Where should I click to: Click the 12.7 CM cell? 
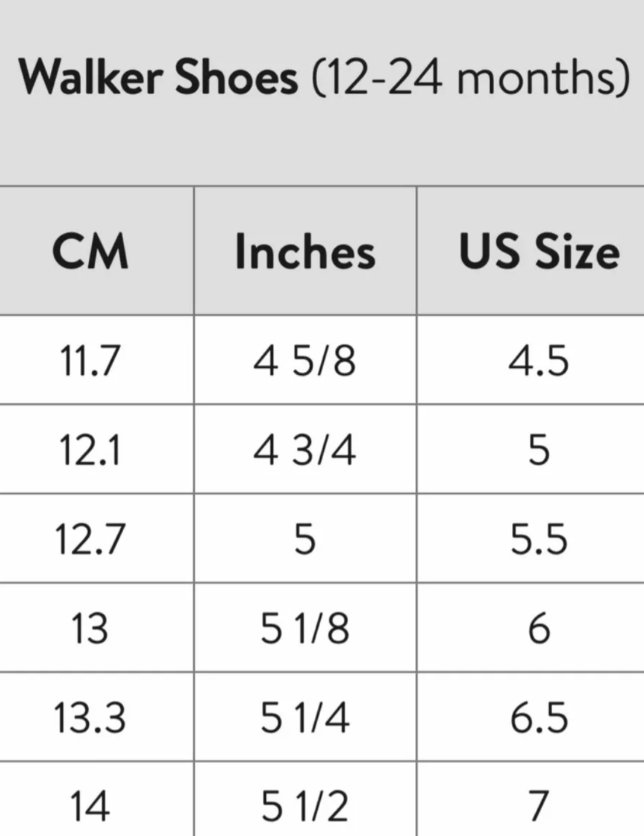point(91,539)
